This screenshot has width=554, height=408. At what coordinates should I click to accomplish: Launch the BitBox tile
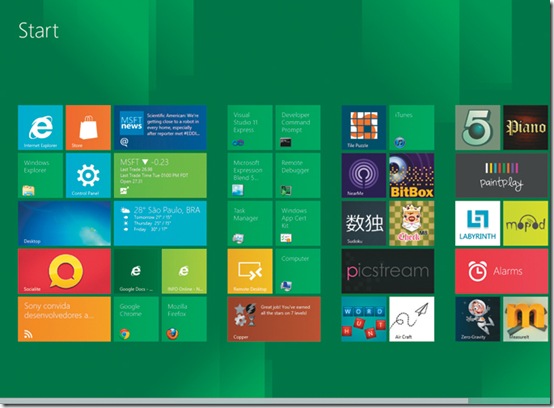[412, 176]
